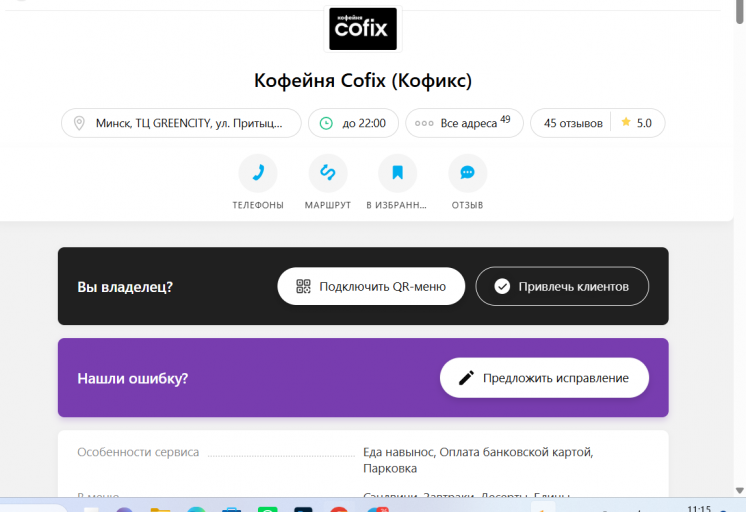The image size is (746, 512).
Task: Click the route icon 'Маршрут'
Action: click(x=328, y=173)
